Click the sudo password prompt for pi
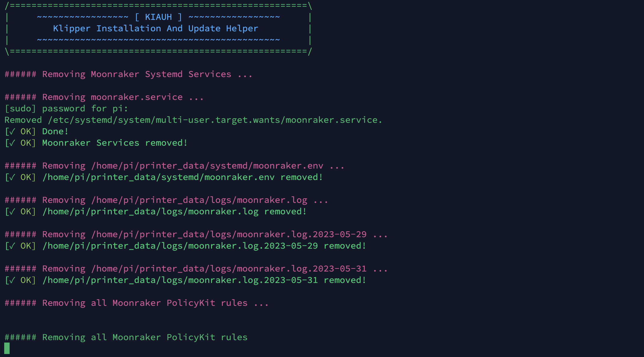This screenshot has height=357, width=644. click(66, 109)
